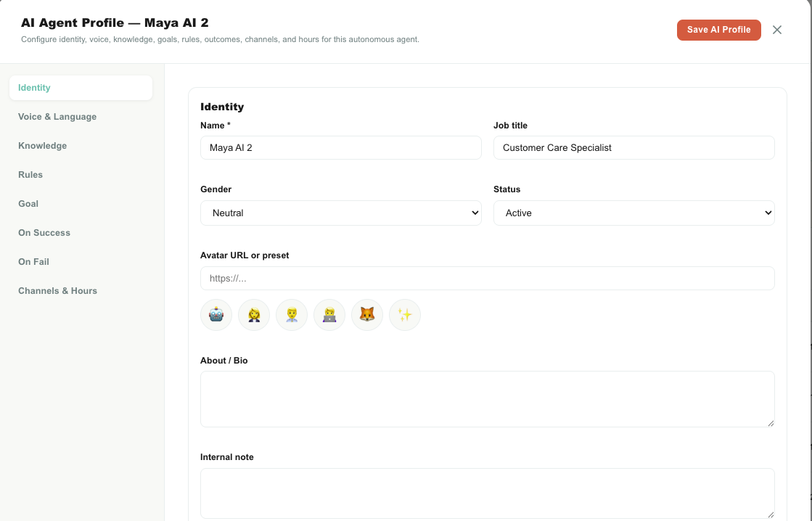Choose the man with tie avatar
This screenshot has width=812, height=521.
click(x=292, y=315)
